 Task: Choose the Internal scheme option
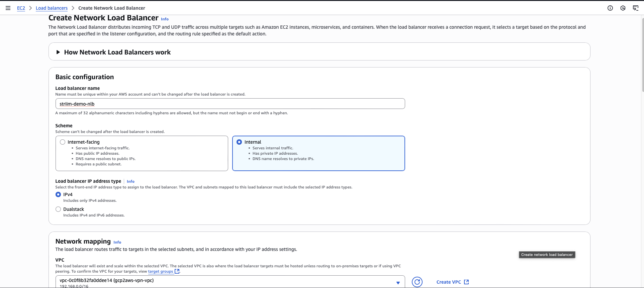239,142
